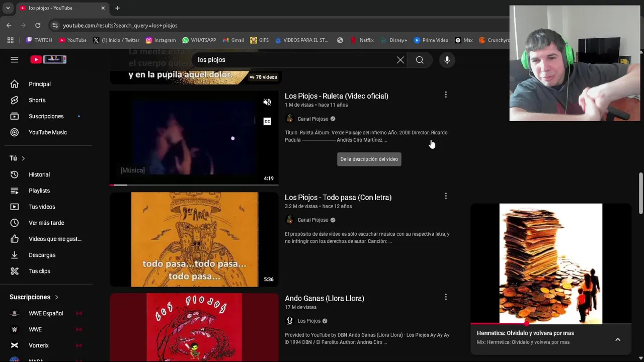This screenshot has height=362, width=644.
Task: Open the VIDEOS PARA EL ST... bookmark
Action: (x=301, y=40)
